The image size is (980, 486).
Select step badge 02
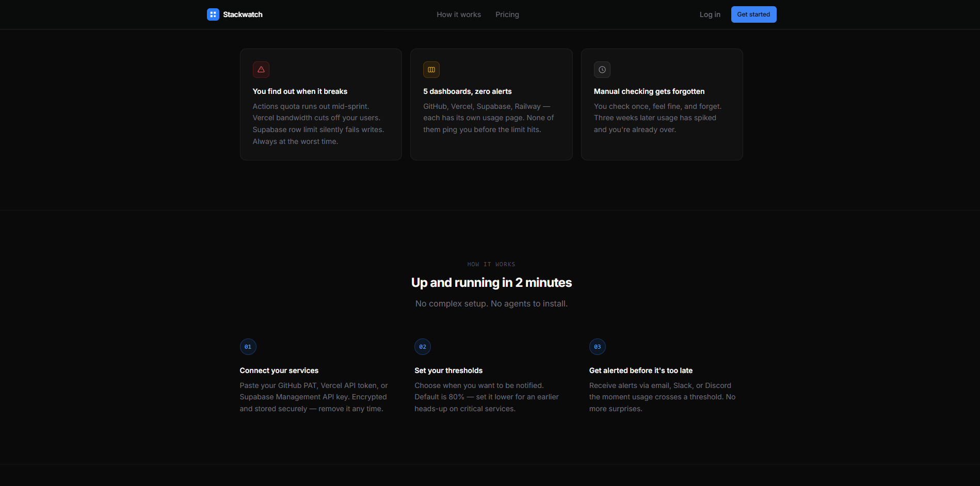pos(422,346)
